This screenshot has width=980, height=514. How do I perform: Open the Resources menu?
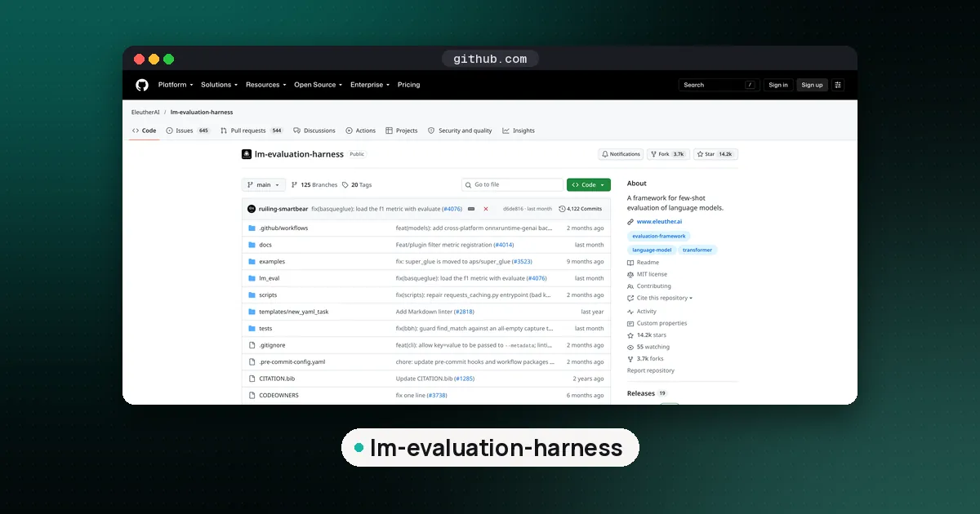(x=266, y=85)
